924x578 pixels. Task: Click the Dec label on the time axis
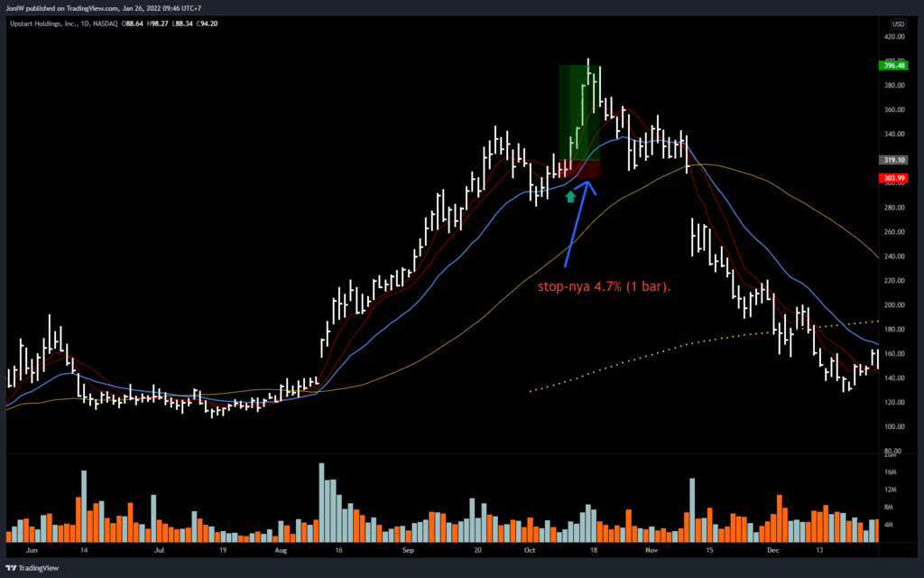point(772,548)
